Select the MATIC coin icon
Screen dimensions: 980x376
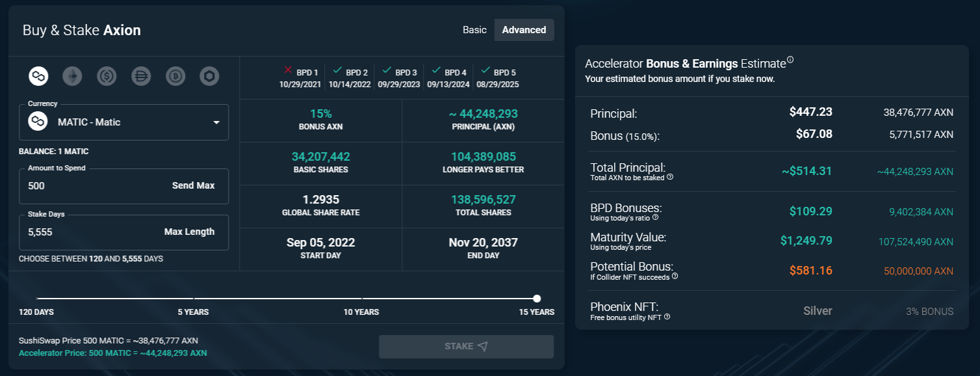pos(38,77)
